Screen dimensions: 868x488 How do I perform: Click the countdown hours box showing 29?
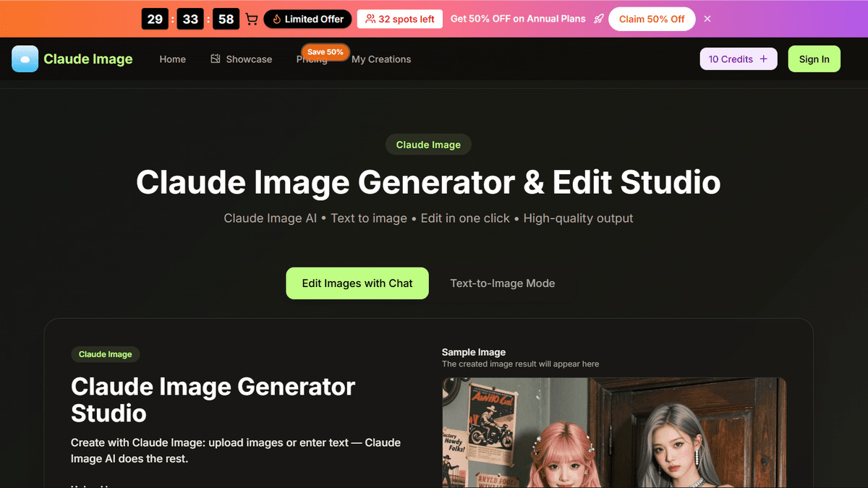coord(155,19)
